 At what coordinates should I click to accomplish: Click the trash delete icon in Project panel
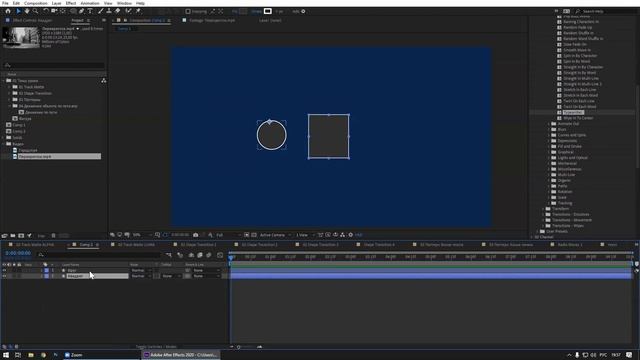[53, 236]
